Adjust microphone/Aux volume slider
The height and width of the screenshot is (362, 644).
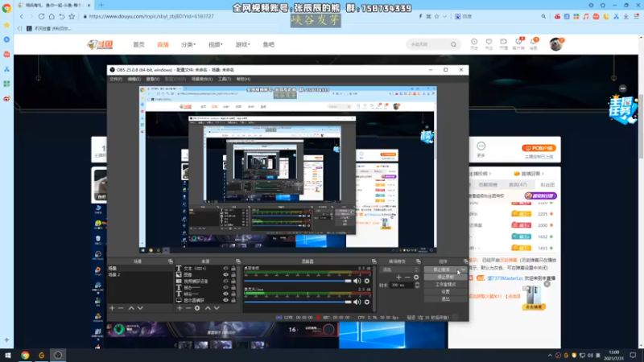coord(298,302)
